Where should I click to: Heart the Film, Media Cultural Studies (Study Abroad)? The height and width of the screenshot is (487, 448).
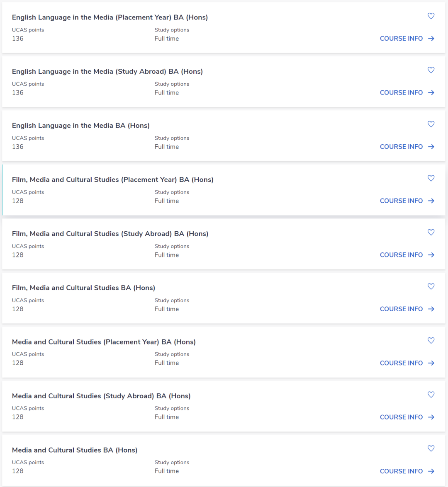[431, 233]
